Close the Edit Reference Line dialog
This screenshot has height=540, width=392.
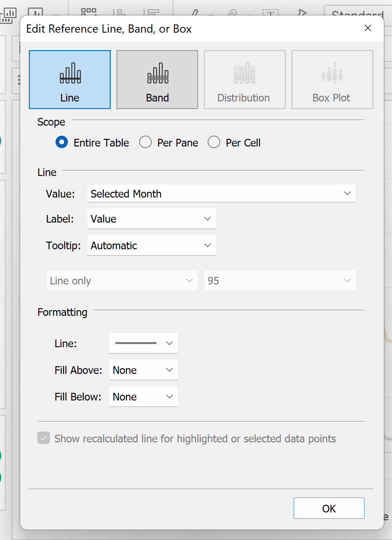[x=368, y=28]
